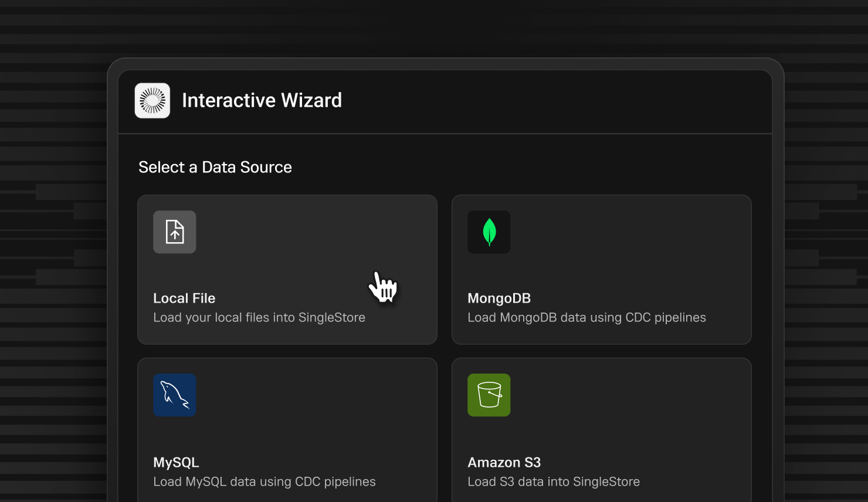Click the Load S3 data into SingleStore text
Viewport: 868px width, 502px height.
point(553,481)
